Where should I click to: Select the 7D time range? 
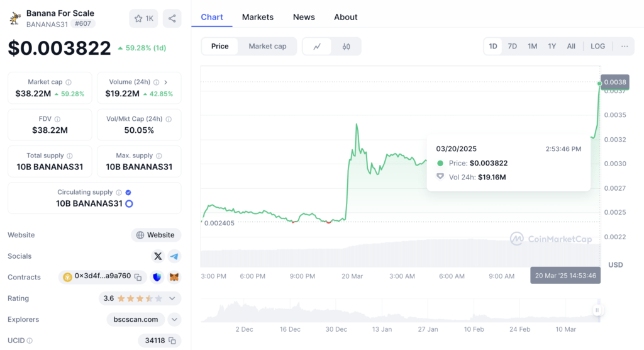(512, 46)
